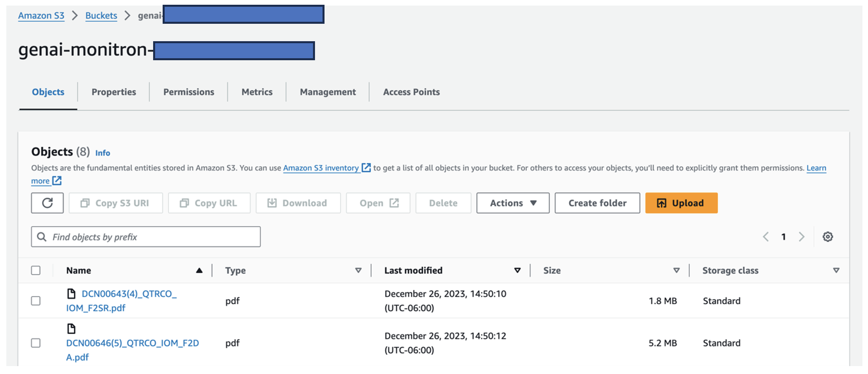This screenshot has width=868, height=374.
Task: Open the Info link beside Objects
Action: pos(102,153)
